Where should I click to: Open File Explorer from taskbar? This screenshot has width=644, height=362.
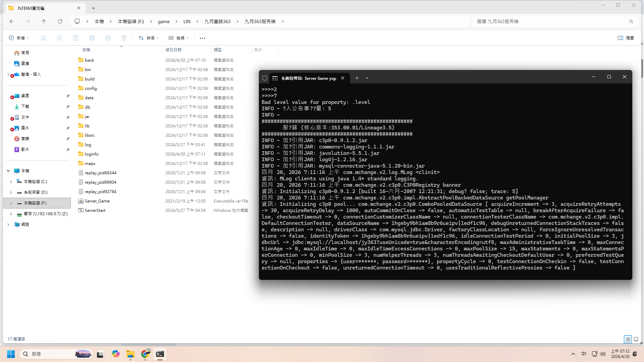click(x=130, y=354)
